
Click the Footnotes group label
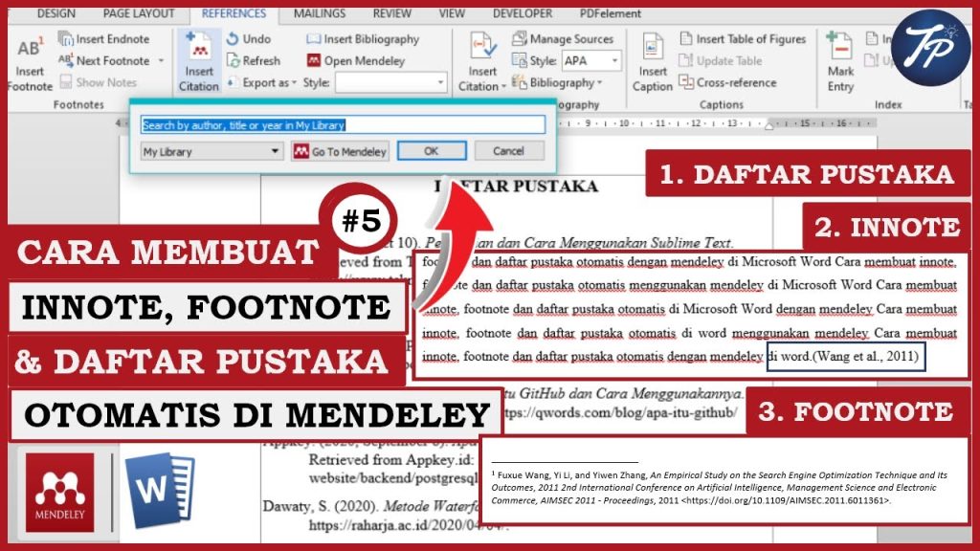point(78,104)
